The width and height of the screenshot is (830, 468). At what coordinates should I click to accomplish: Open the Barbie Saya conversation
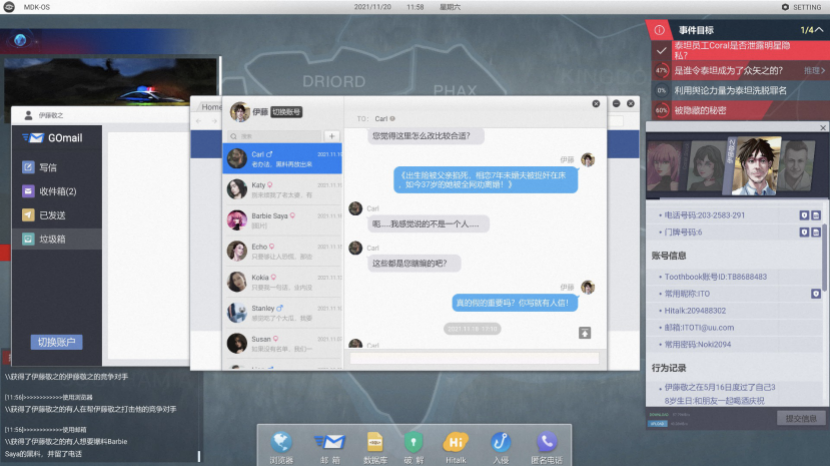282,220
